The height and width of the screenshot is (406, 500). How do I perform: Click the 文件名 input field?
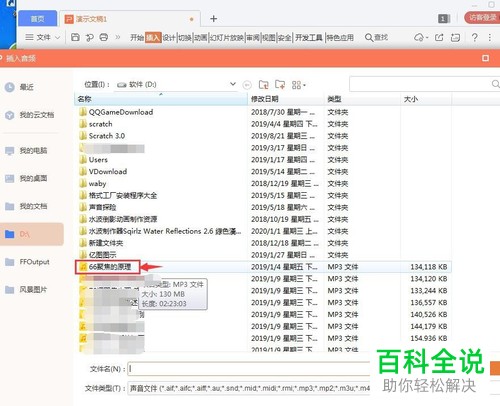(x=249, y=369)
